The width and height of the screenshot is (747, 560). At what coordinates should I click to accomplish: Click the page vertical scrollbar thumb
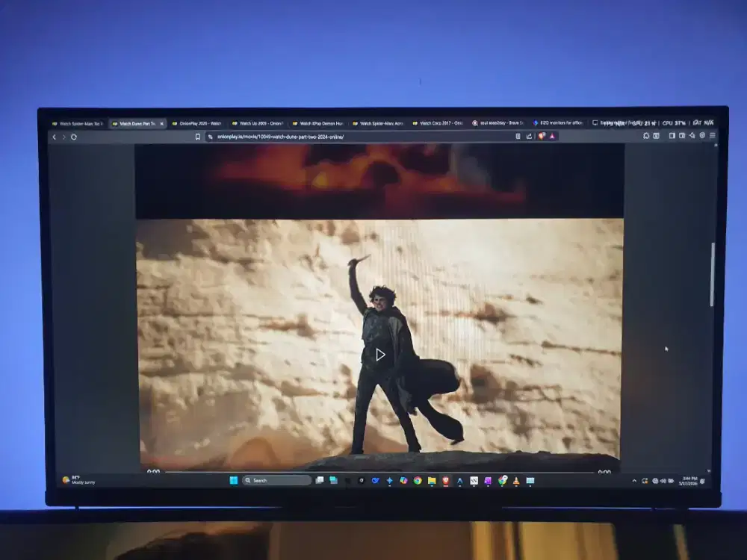(713, 274)
